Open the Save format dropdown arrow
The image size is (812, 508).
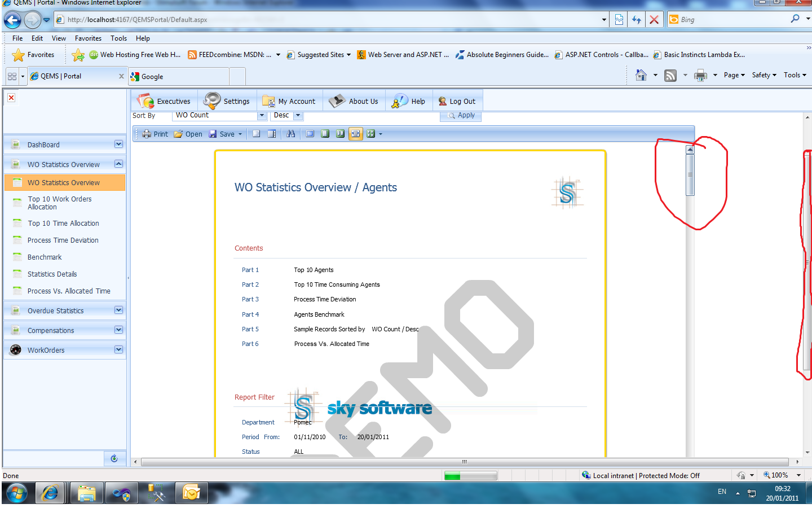tap(240, 134)
